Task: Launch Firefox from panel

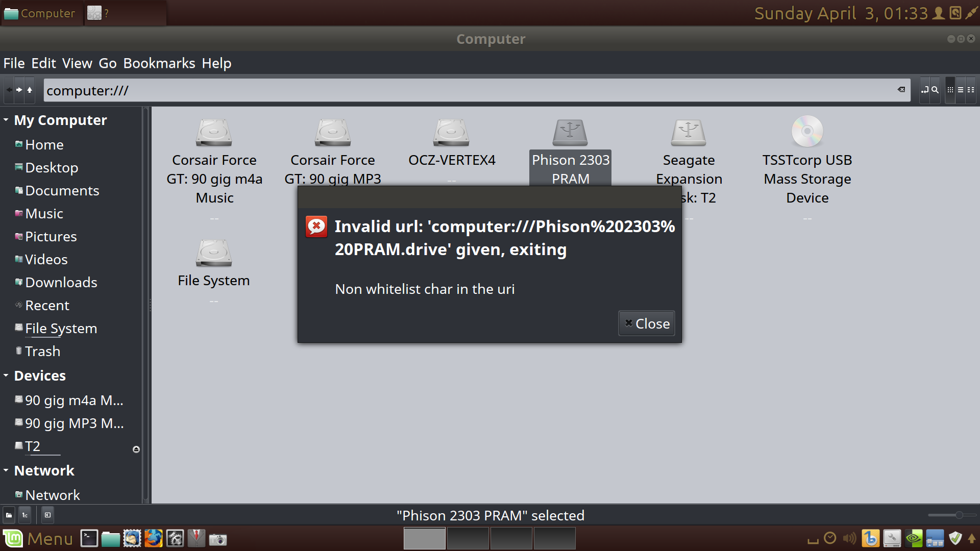Action: coord(153,539)
